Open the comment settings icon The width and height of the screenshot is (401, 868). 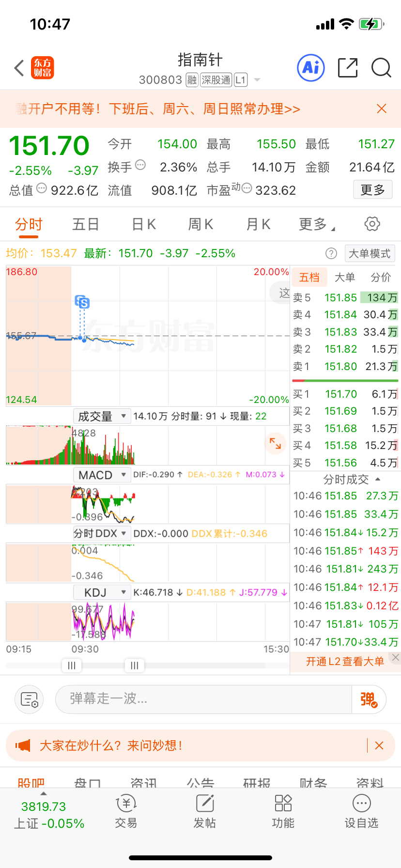[29, 699]
